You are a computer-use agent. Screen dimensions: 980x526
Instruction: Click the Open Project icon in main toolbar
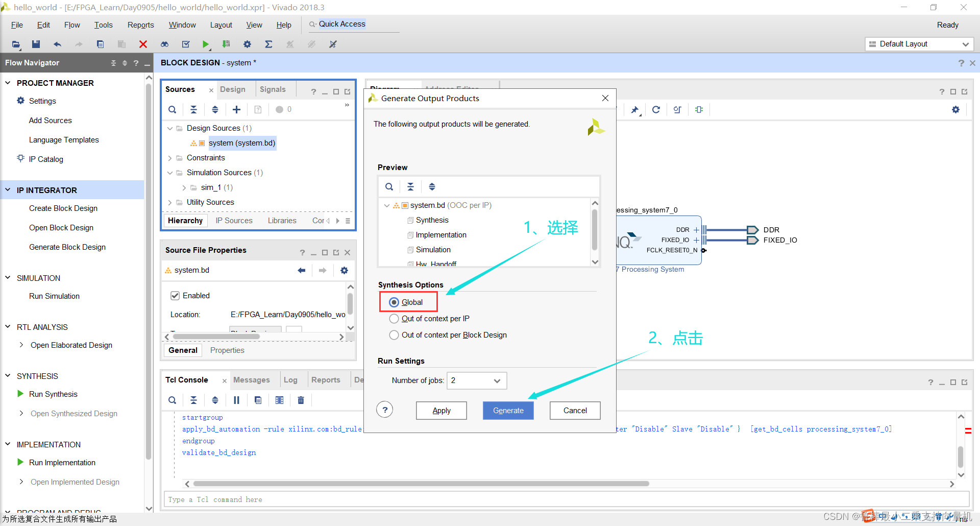click(16, 44)
